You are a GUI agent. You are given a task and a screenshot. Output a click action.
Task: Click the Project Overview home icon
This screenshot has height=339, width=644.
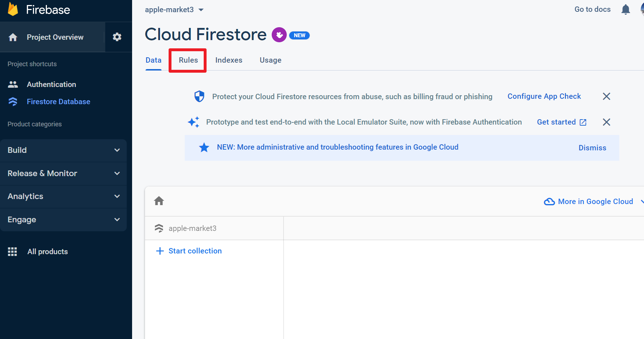(x=13, y=37)
